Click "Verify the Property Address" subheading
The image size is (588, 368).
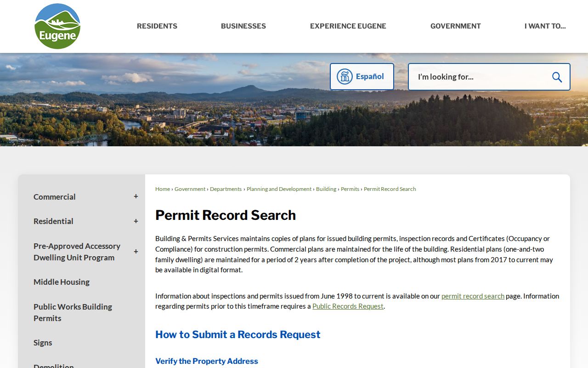[207, 361]
